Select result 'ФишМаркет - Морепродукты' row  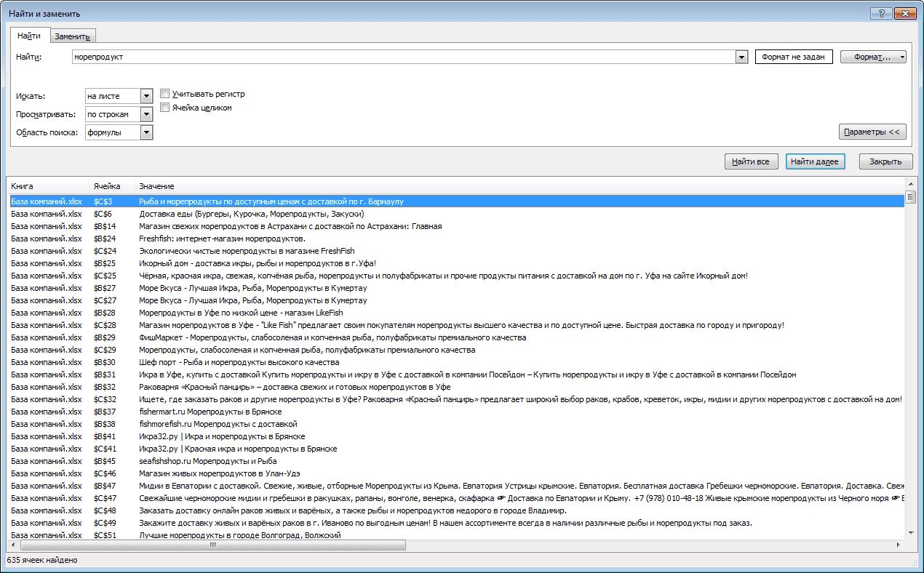[x=456, y=337]
